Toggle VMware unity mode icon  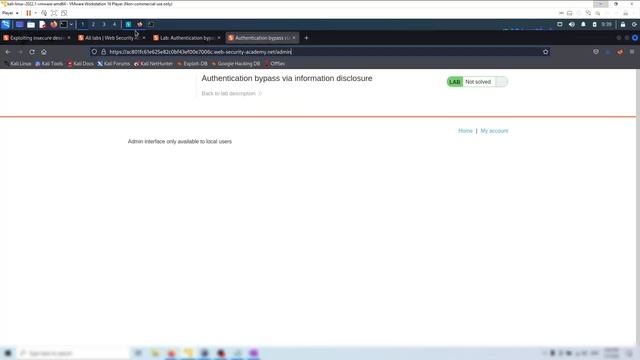point(64,13)
